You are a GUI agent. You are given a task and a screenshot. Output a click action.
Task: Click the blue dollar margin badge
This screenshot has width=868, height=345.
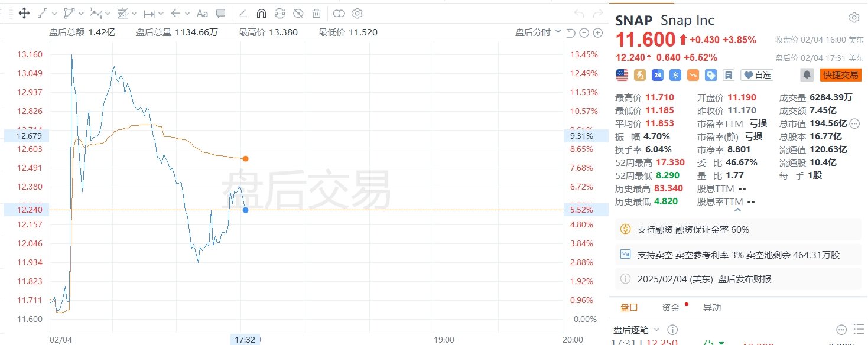click(x=675, y=75)
